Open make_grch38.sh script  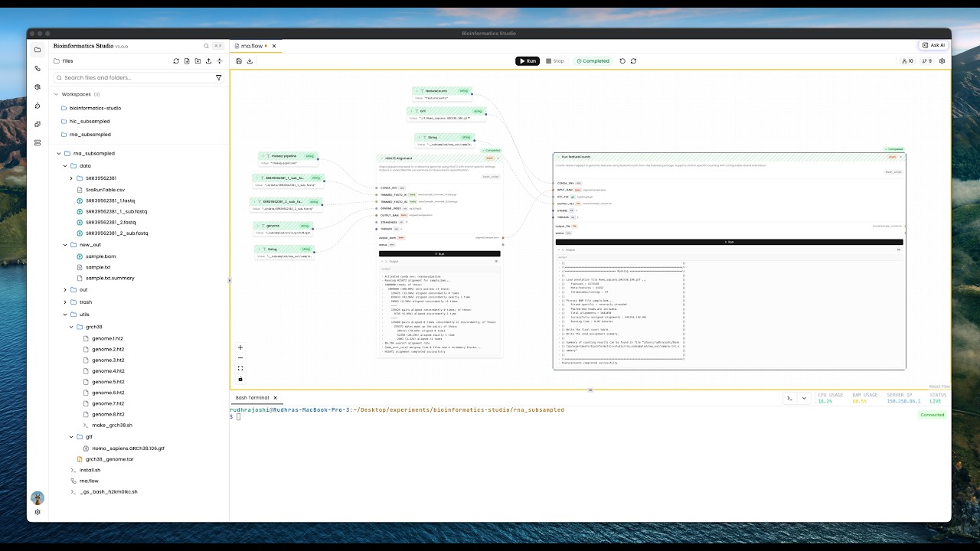[112, 425]
